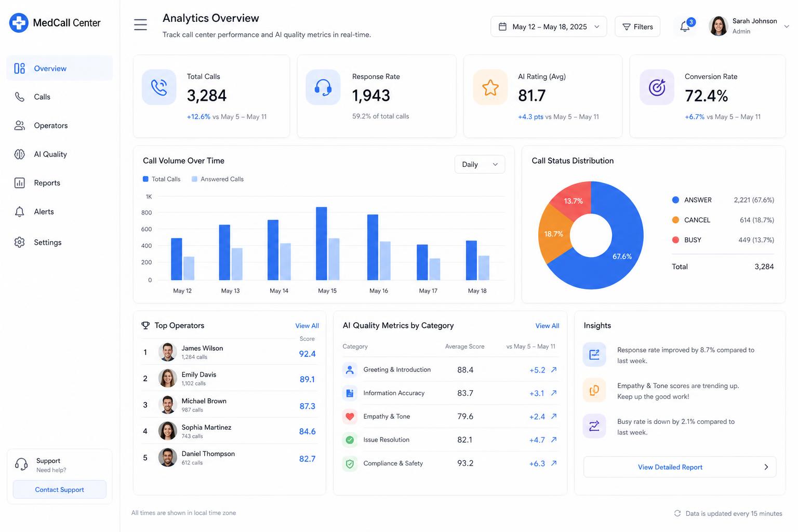Expand the Daily interval dropdown
798x532 pixels.
click(480, 164)
